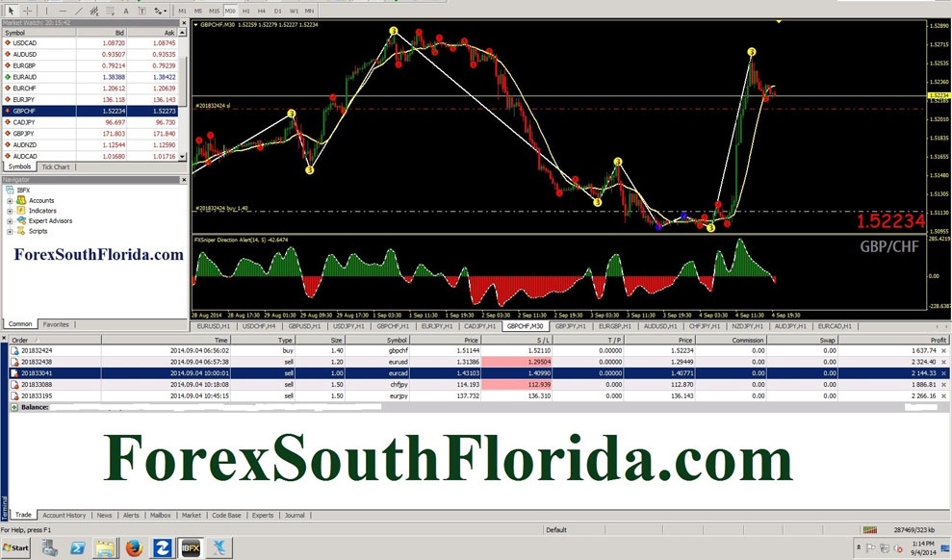Image resolution: width=952 pixels, height=560 pixels.
Task: Pick the vertical line drawing tool
Action: coord(45,11)
